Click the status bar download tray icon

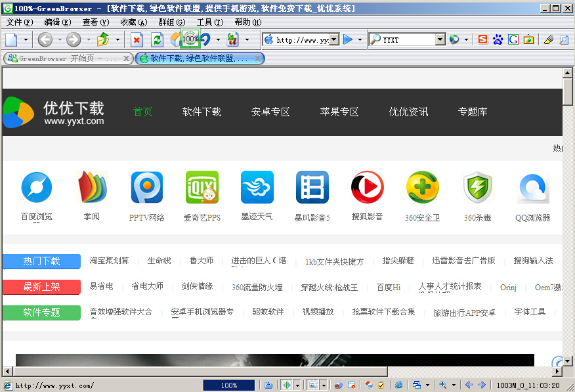268,385
